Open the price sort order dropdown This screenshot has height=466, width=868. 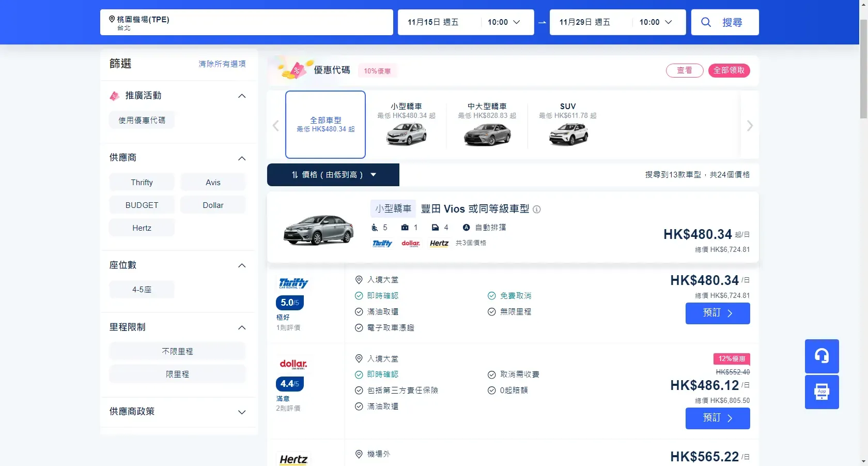point(373,175)
